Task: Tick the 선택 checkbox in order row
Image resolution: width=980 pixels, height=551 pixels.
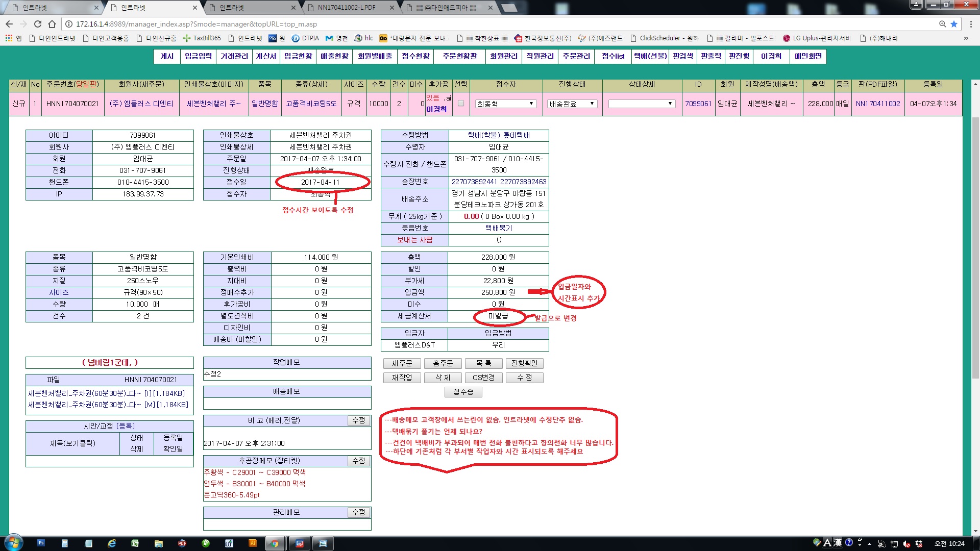Action: click(x=461, y=104)
